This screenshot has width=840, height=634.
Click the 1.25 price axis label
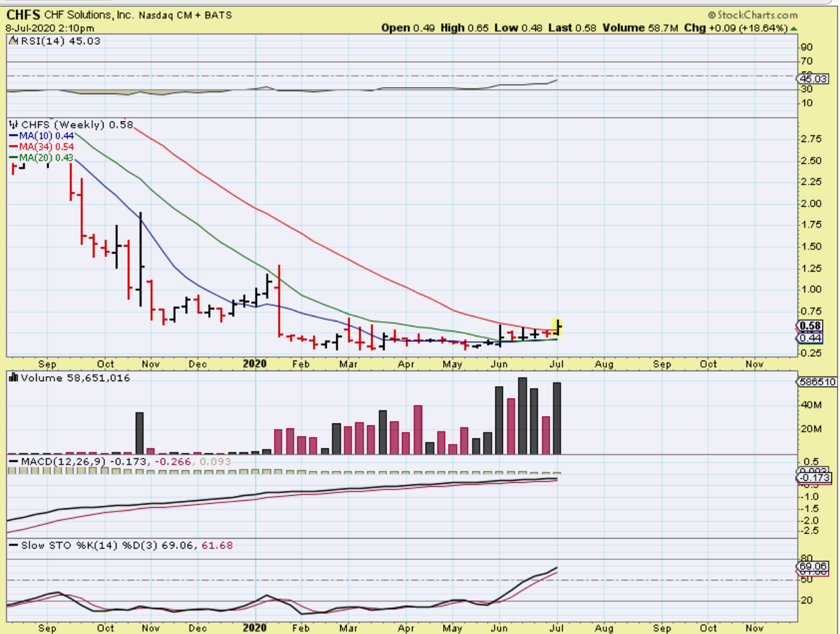(x=811, y=268)
